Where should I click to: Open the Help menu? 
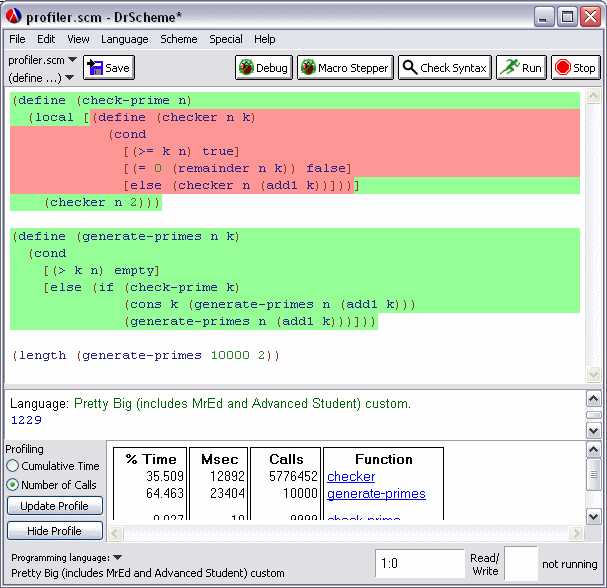265,39
